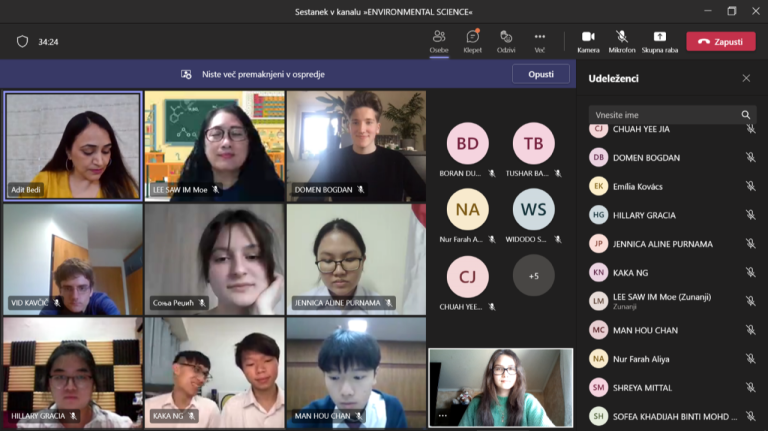The width and height of the screenshot is (768, 431).
Task: Expand the +5 additional participants bubble
Action: (533, 276)
